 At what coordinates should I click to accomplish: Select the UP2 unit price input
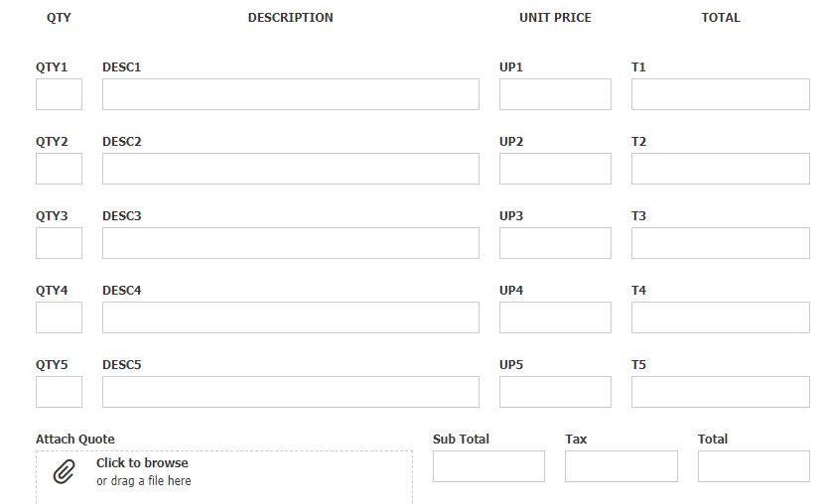click(555, 169)
